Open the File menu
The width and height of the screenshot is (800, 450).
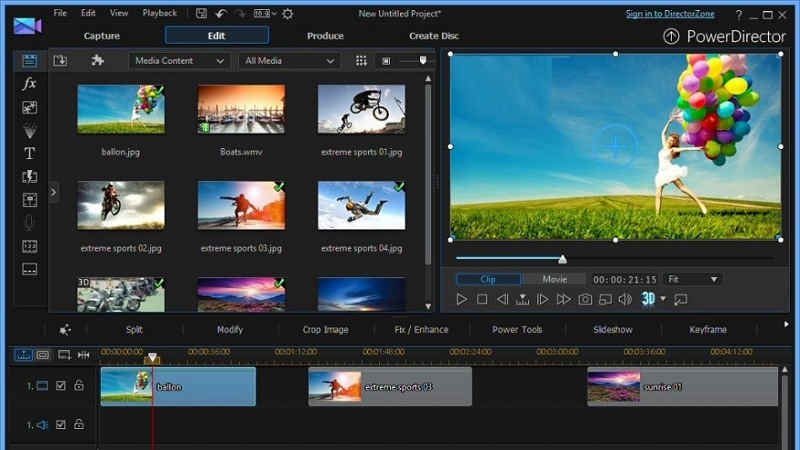pos(60,13)
